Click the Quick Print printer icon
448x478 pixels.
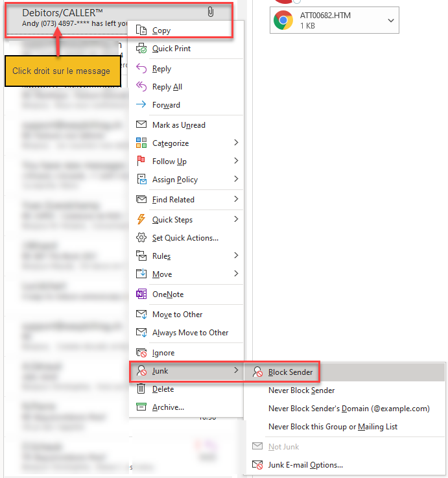pyautogui.click(x=141, y=49)
